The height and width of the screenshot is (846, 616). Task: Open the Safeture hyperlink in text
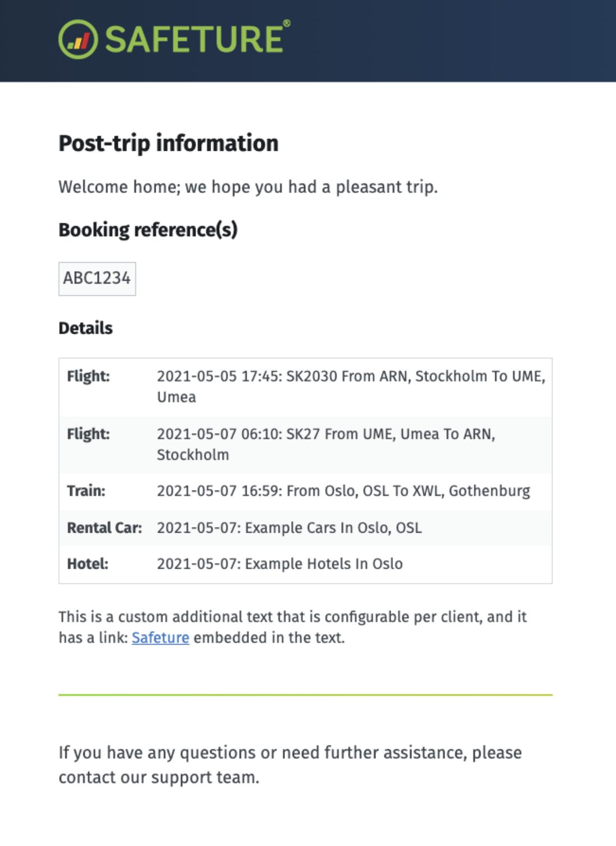[x=160, y=638]
